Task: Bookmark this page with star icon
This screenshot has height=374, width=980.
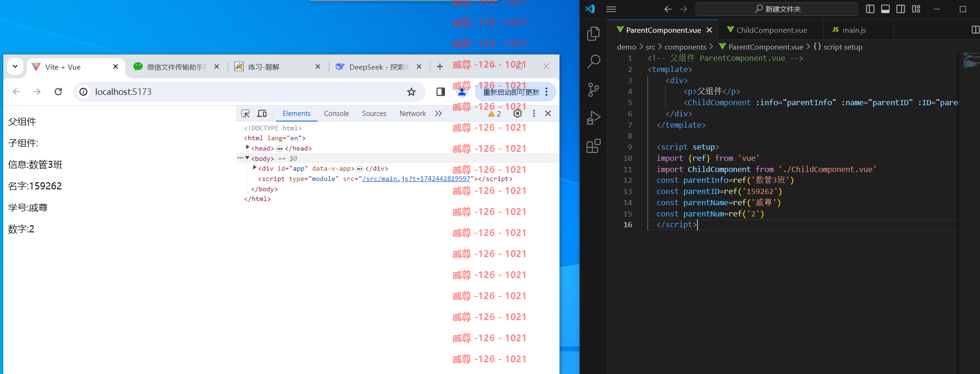Action: tap(411, 92)
